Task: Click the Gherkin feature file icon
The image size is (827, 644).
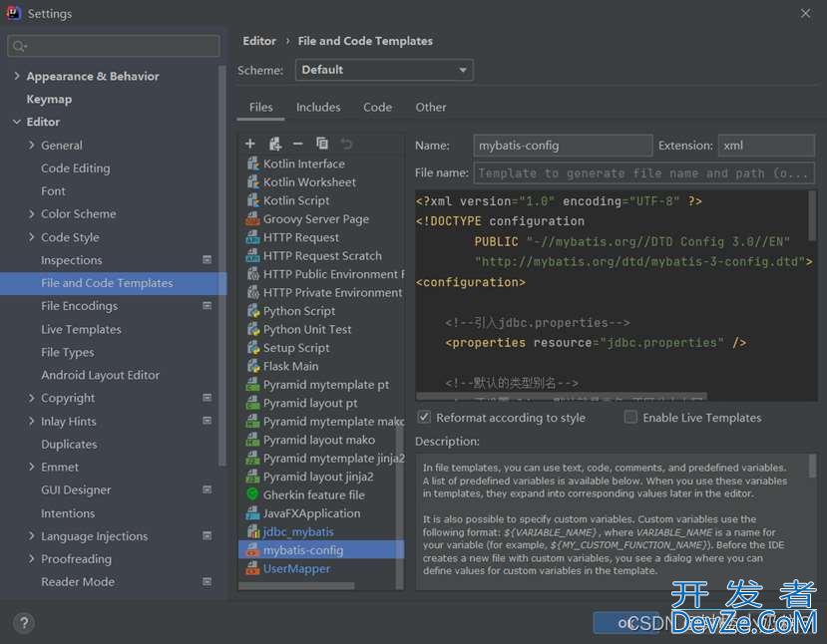Action: [252, 494]
